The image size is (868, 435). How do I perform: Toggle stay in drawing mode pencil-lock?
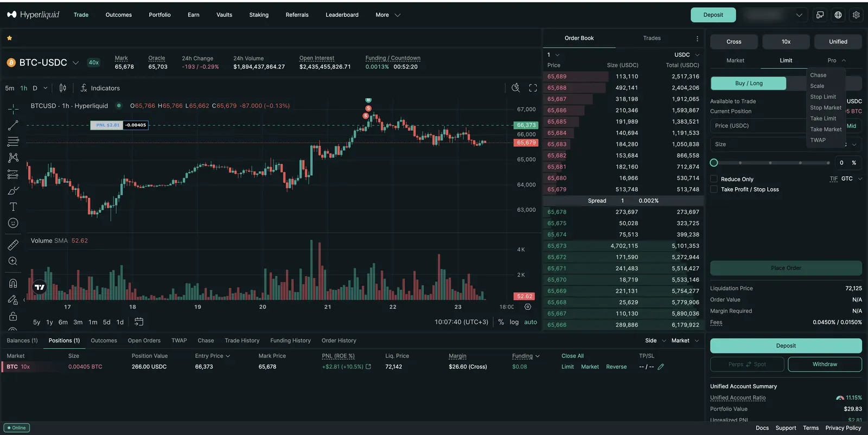click(13, 299)
